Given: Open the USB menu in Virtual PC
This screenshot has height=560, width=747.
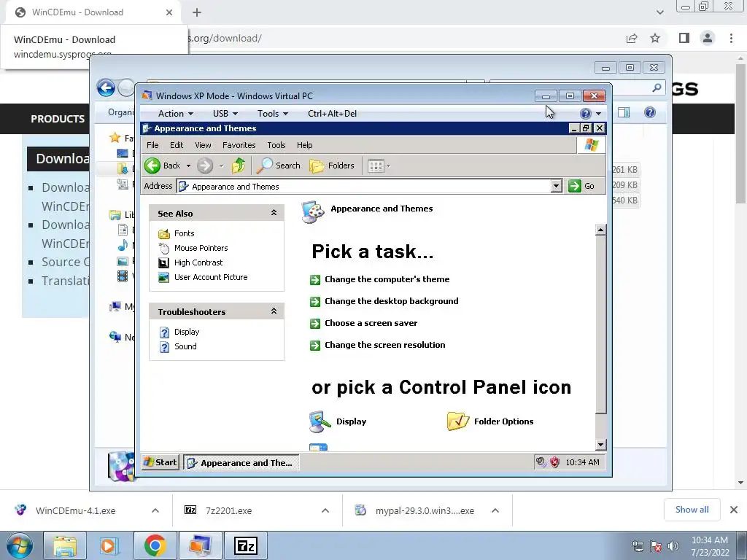Looking at the screenshot, I should (225, 113).
